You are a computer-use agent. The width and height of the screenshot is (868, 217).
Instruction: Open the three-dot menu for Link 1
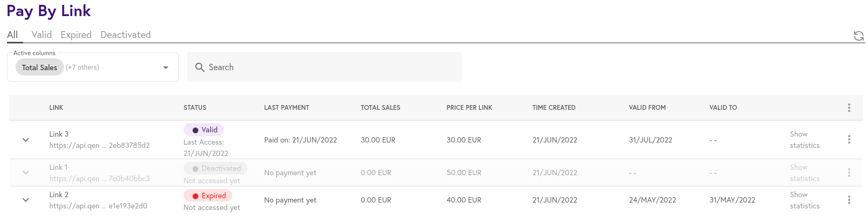tap(849, 173)
